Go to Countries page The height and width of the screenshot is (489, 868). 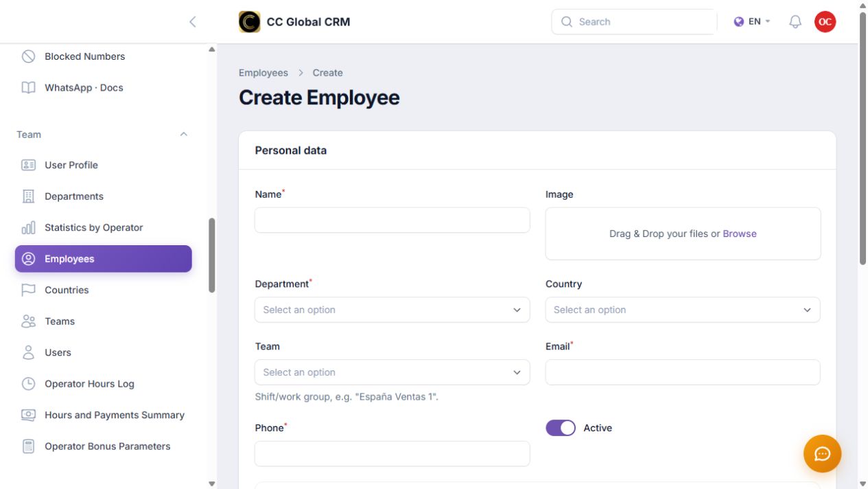click(104, 290)
